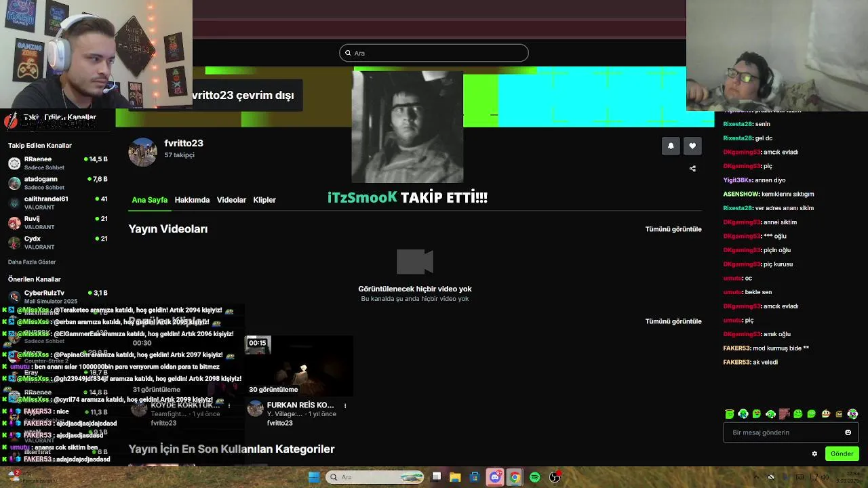Select the purple-sunglasses headphone emote
Viewport: 868px width, 488px height.
pos(852,413)
